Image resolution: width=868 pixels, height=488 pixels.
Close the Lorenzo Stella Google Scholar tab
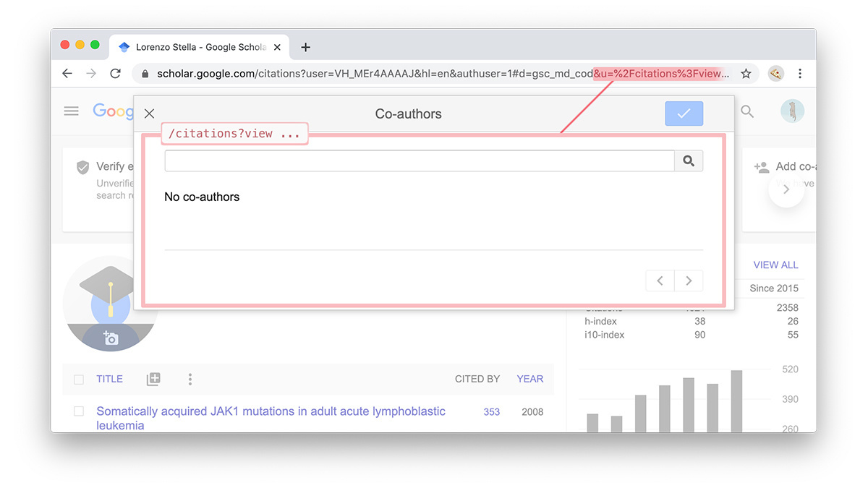click(x=277, y=47)
